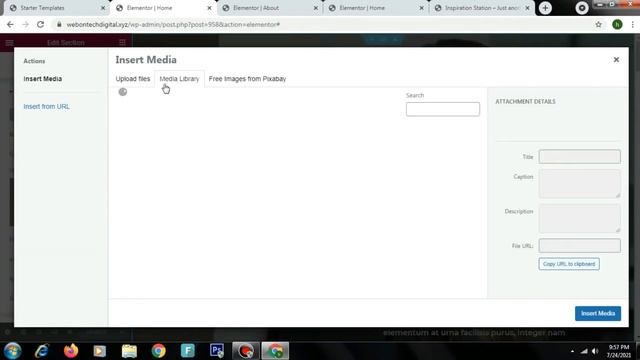The width and height of the screenshot is (640, 360).
Task: Select Insert Media in Actions sidebar
Action: 43,79
